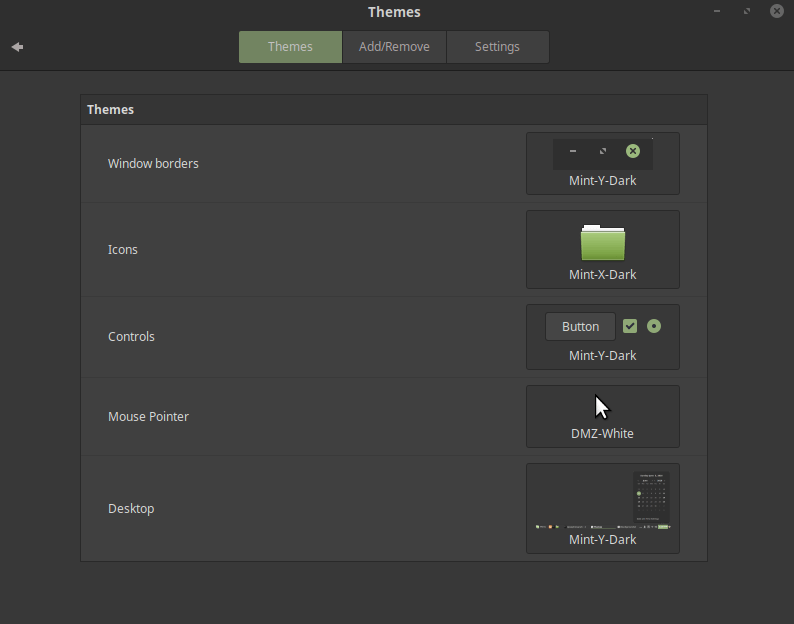
Task: Close the Themes window
Action: (x=777, y=11)
